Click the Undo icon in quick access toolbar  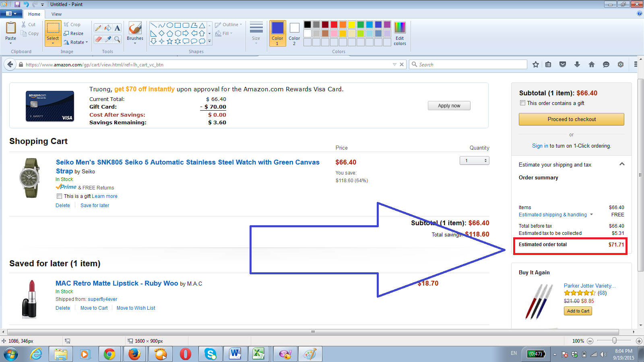click(x=26, y=4)
